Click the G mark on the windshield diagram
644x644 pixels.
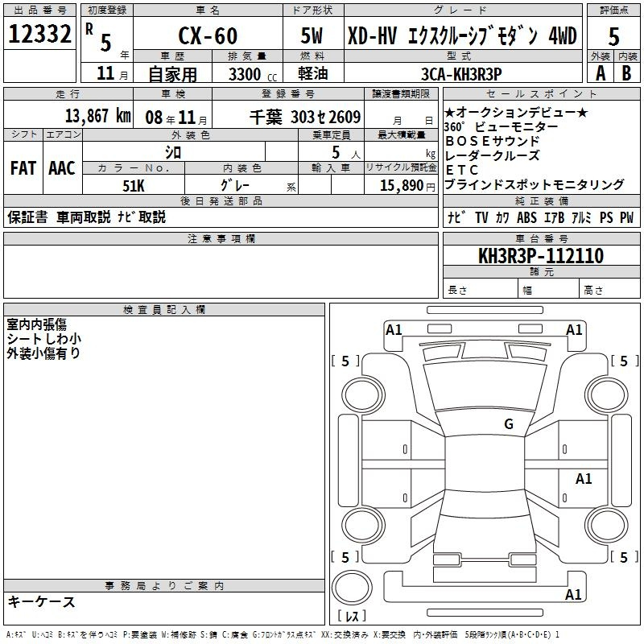pos(509,424)
